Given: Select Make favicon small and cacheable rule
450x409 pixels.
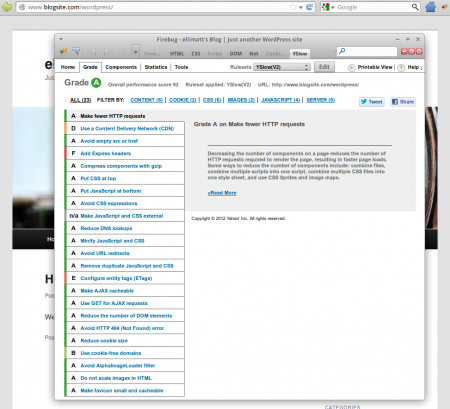Looking at the screenshot, I should (124, 391).
